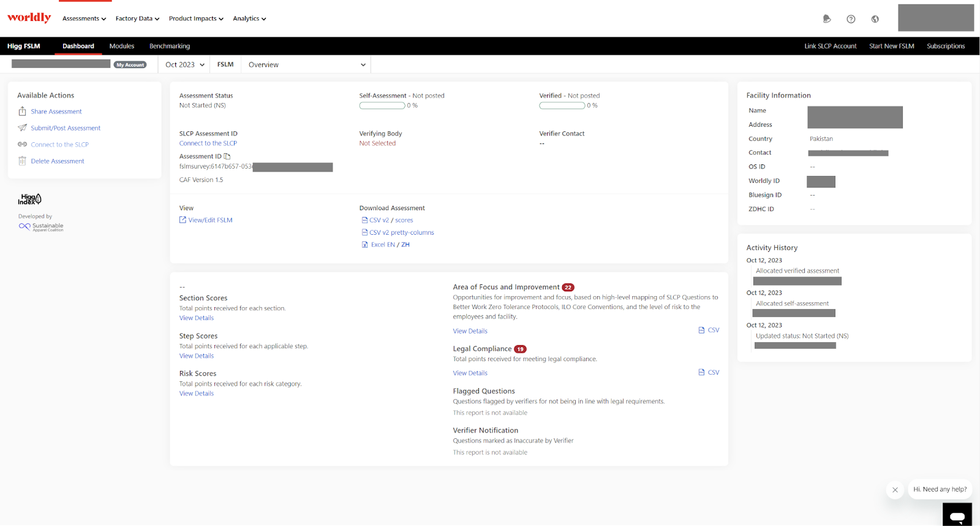
Task: Open the Overview section dropdown
Action: (x=306, y=65)
